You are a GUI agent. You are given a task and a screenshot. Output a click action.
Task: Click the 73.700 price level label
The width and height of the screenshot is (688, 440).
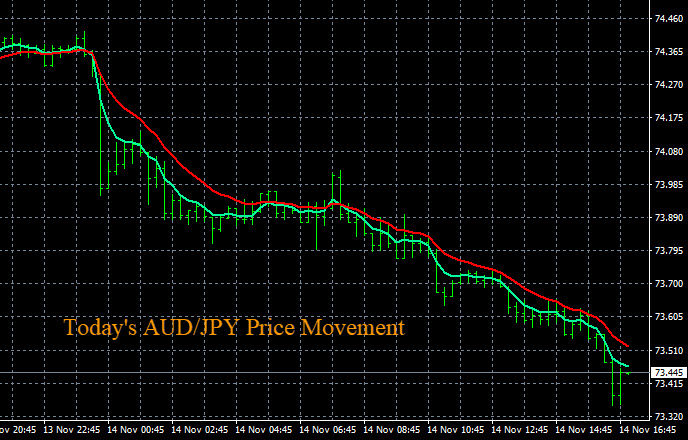pos(667,284)
